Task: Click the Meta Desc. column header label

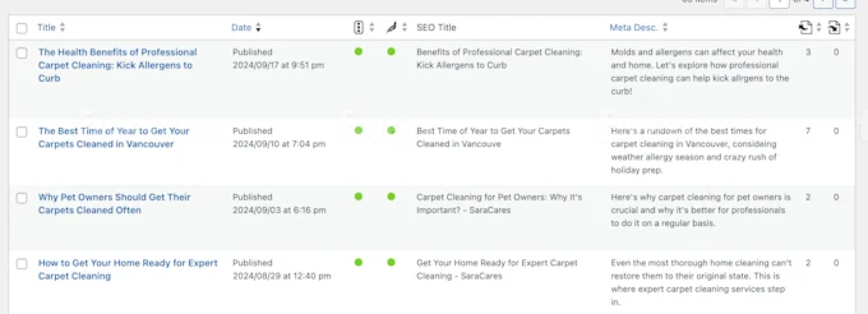Action: [x=633, y=28]
